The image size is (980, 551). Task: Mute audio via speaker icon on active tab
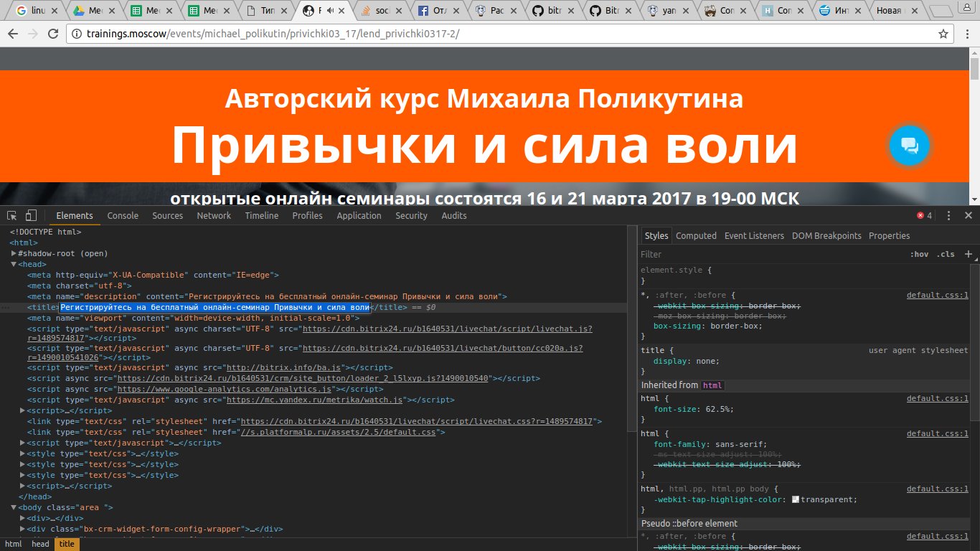click(x=329, y=11)
